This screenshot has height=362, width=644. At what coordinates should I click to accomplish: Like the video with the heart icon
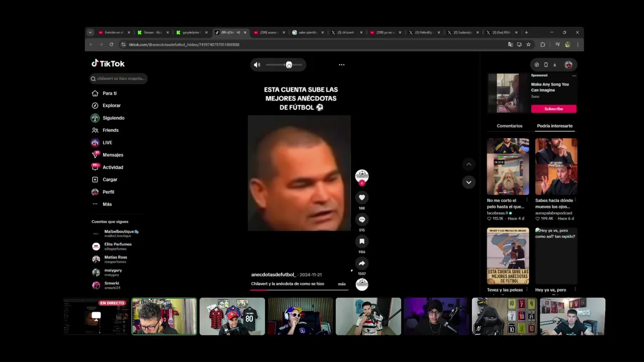(362, 198)
